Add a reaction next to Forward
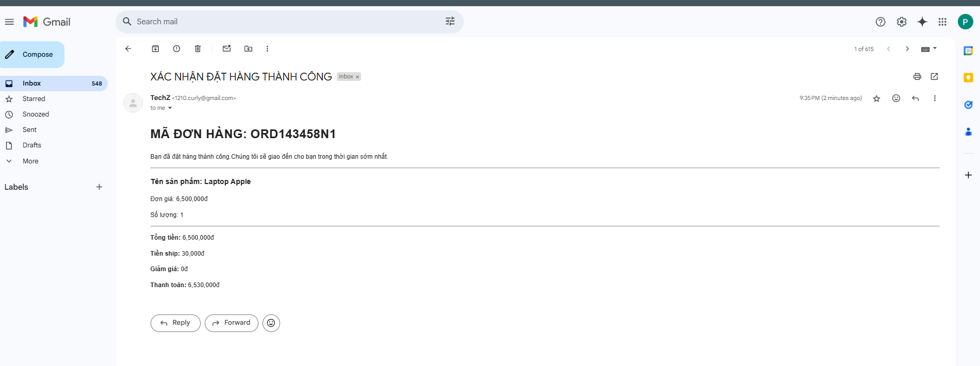Image resolution: width=980 pixels, height=366 pixels. [x=271, y=323]
